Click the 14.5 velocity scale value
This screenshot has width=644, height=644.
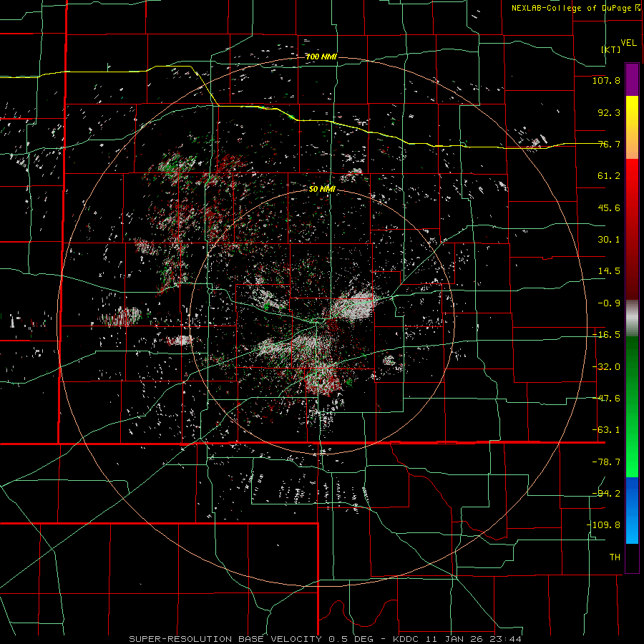tap(609, 271)
